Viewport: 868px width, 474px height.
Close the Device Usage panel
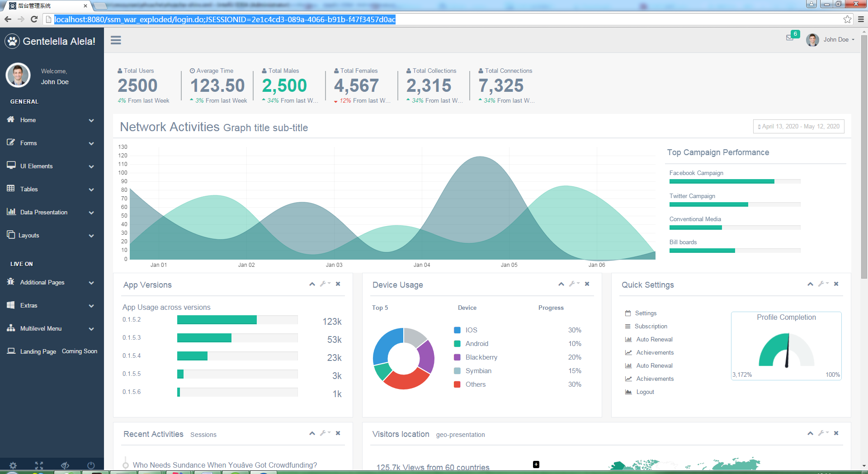click(587, 284)
